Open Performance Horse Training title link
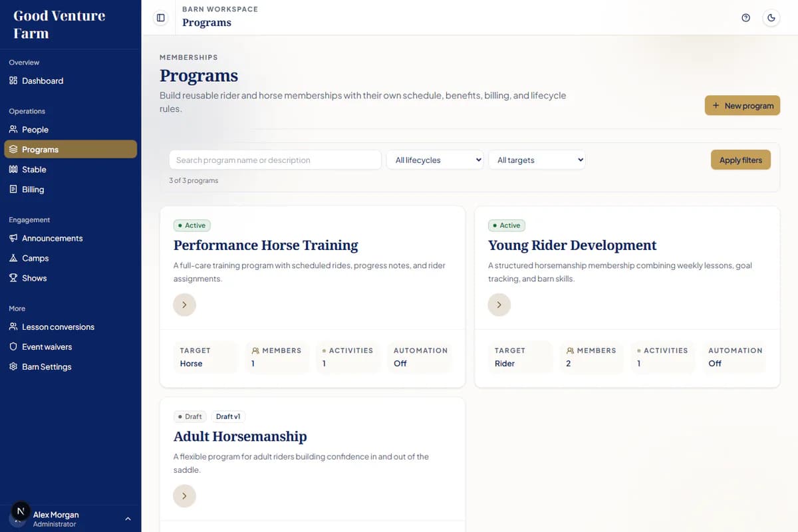798x532 pixels. [x=265, y=245]
